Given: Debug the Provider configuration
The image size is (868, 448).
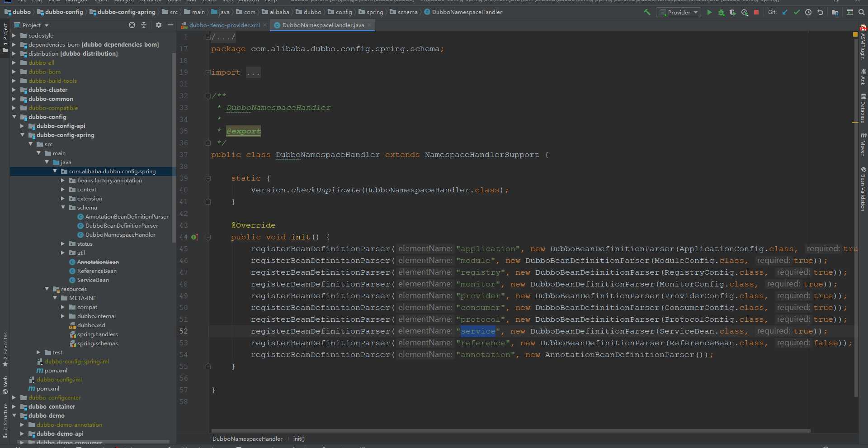Looking at the screenshot, I should [x=721, y=12].
